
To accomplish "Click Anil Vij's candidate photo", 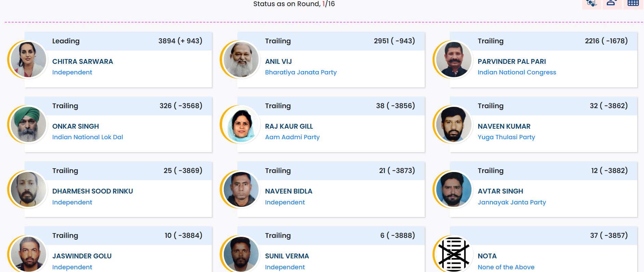I will click(x=241, y=60).
